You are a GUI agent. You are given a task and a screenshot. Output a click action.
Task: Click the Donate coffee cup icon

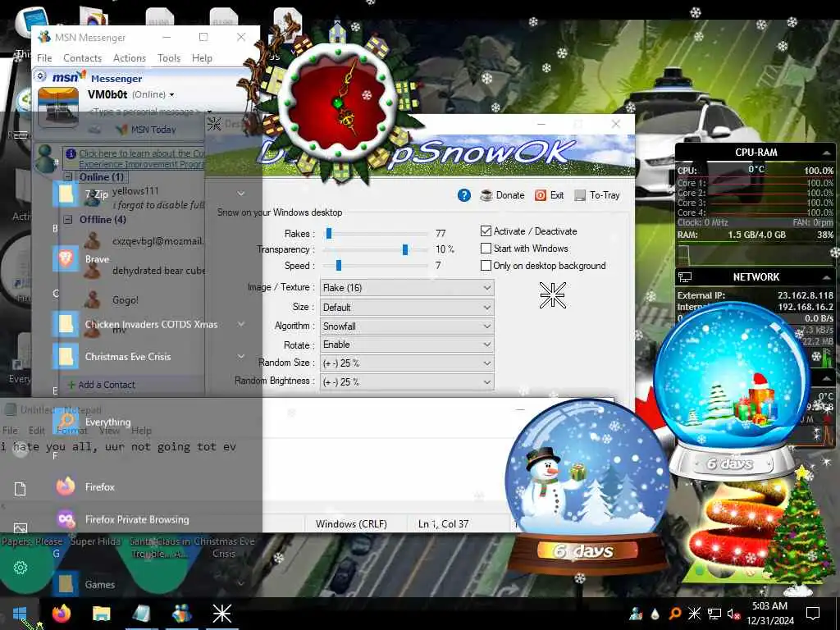coord(486,195)
